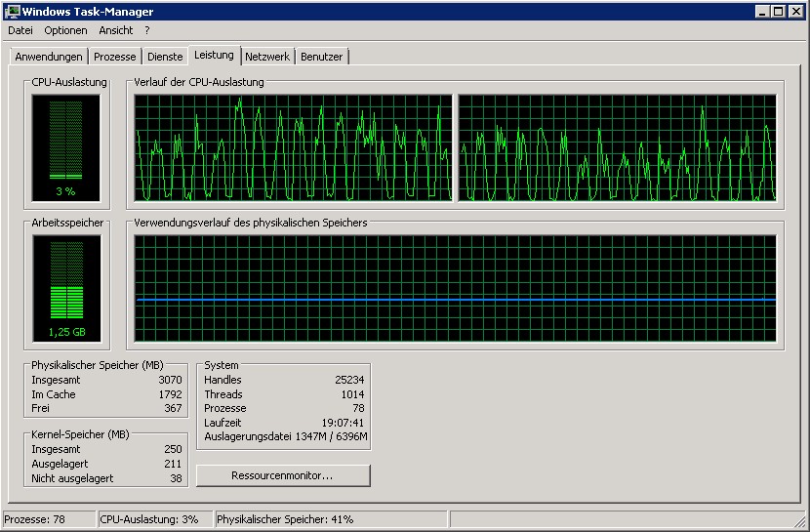Click the Kernel-Speicher Insgesamt value 250
This screenshot has height=532, width=810.
point(173,449)
